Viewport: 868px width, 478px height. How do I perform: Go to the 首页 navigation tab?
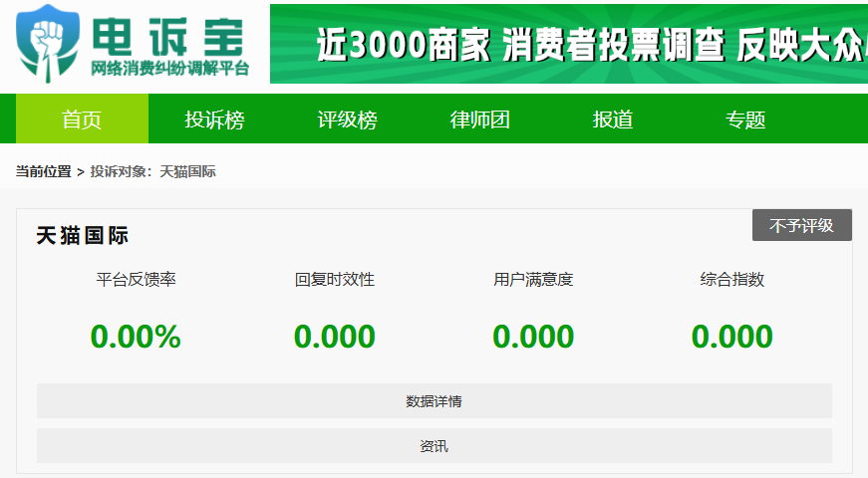coord(82,119)
